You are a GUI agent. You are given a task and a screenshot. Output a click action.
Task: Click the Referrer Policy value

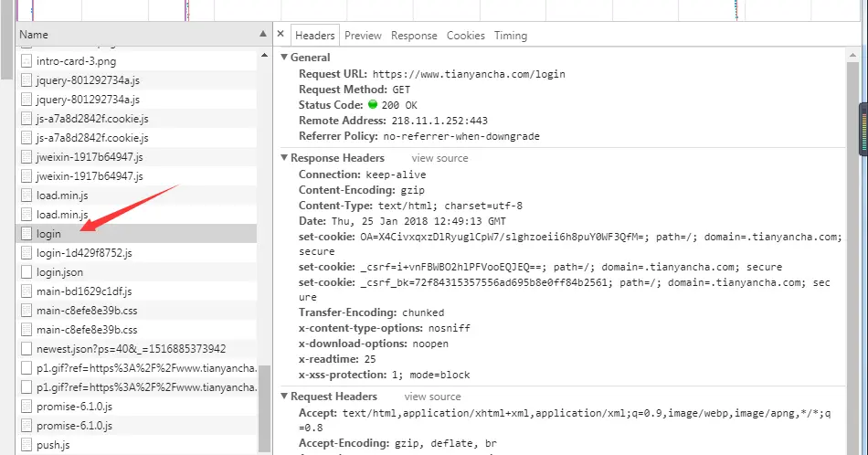point(461,137)
